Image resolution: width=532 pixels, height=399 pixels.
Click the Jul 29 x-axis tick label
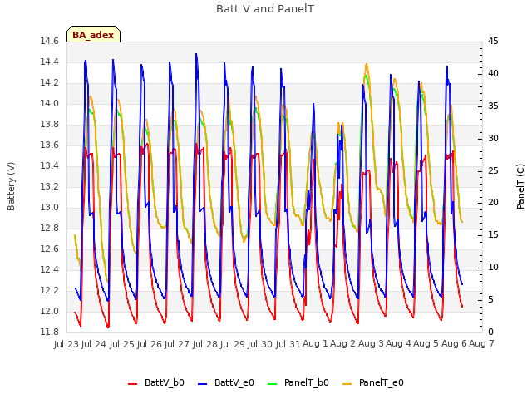click(233, 344)
